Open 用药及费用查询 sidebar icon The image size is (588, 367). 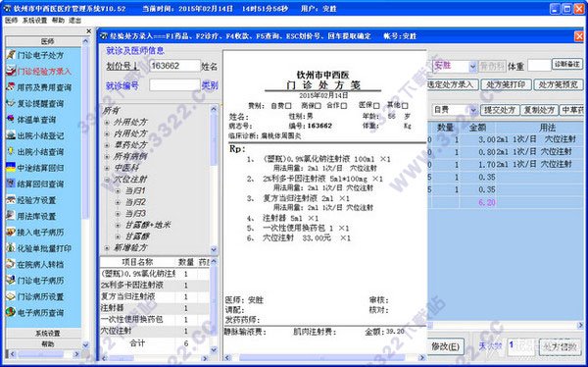point(11,87)
